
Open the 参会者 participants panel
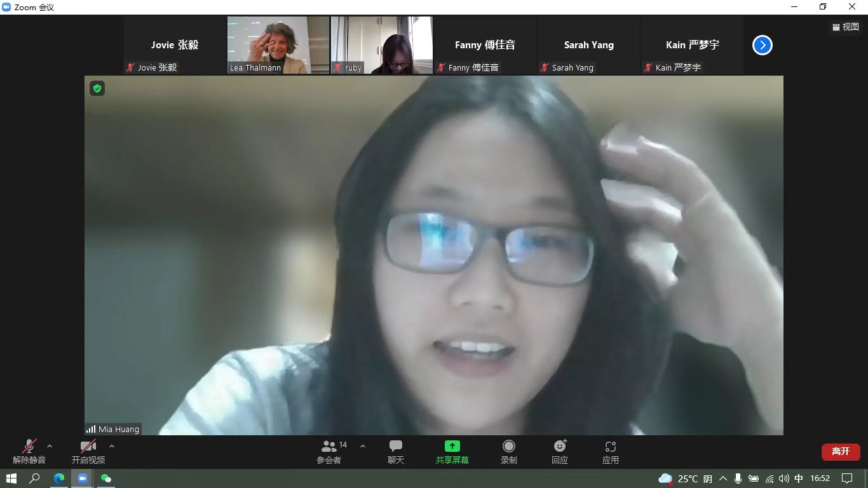tap(329, 452)
